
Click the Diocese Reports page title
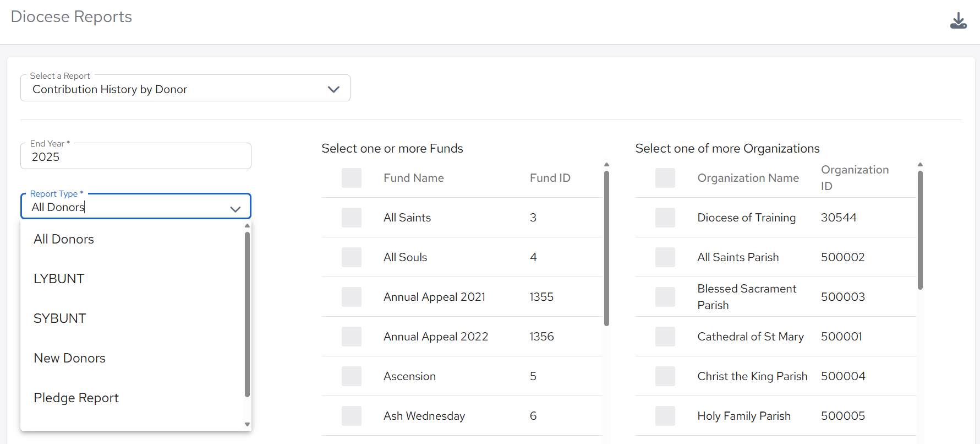coord(72,17)
